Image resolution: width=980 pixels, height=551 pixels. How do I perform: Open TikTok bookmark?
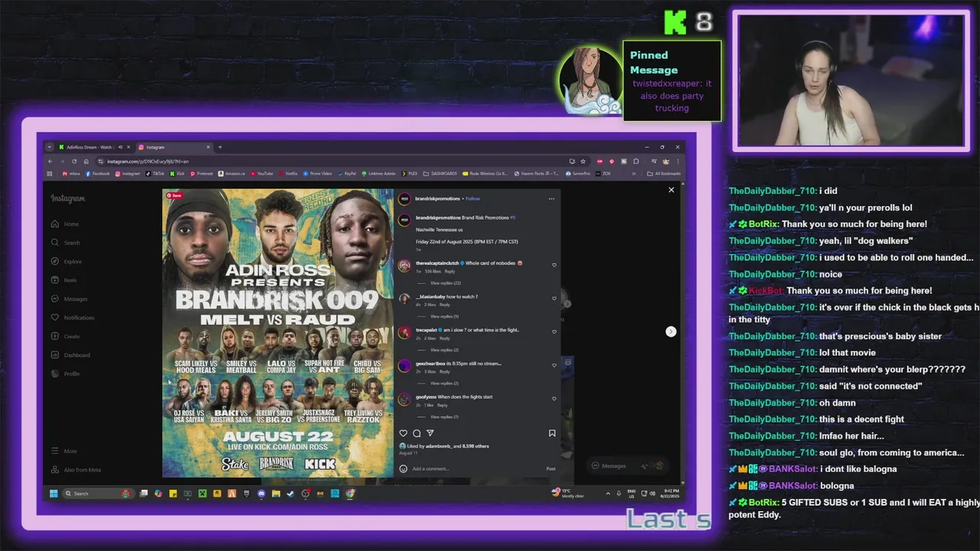pyautogui.click(x=154, y=174)
